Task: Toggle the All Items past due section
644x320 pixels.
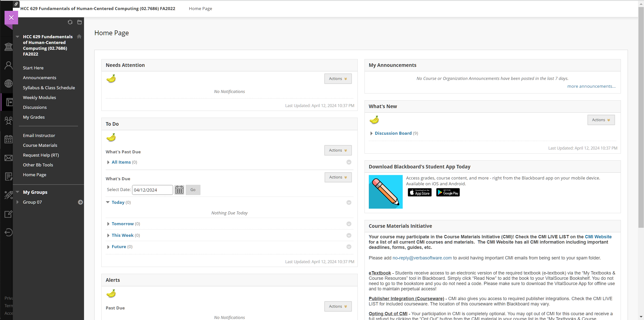Action: point(108,162)
